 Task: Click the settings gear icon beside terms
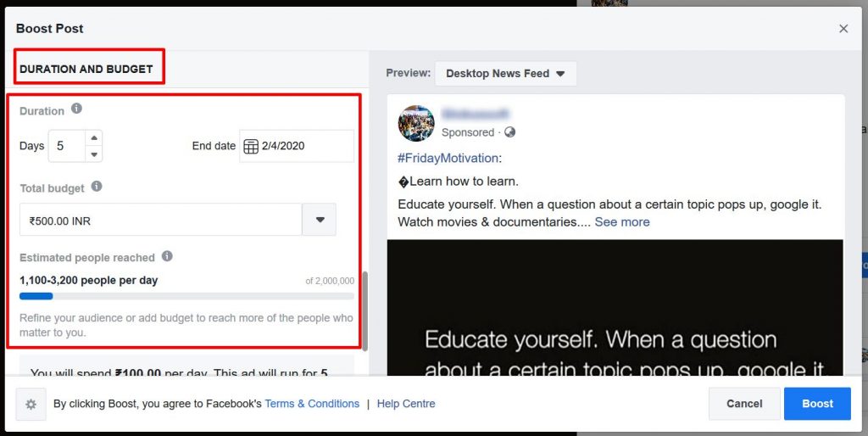point(31,405)
